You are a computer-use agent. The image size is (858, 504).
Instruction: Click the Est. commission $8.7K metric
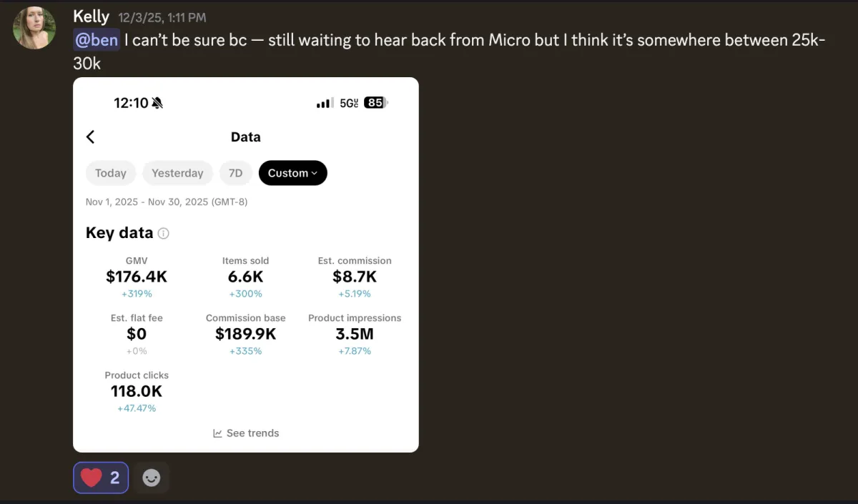pos(355,276)
